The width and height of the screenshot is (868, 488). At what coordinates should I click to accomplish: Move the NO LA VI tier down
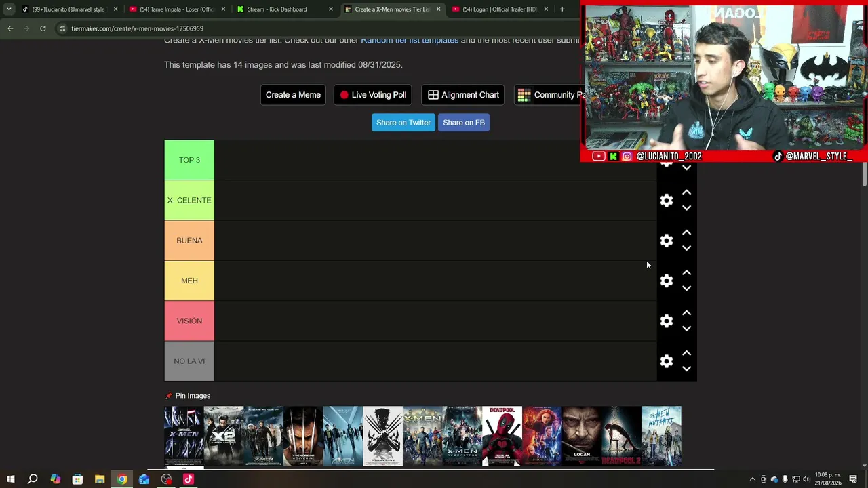[686, 369]
